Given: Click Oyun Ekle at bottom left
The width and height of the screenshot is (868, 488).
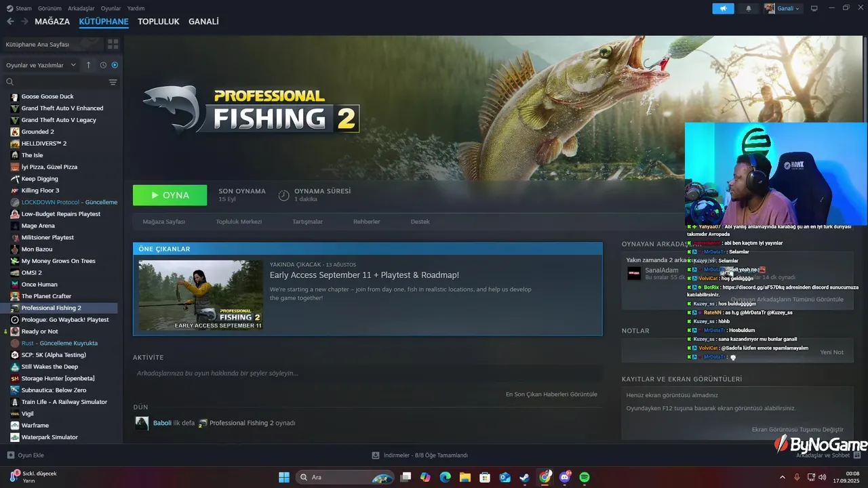Looking at the screenshot, I should click(x=25, y=455).
